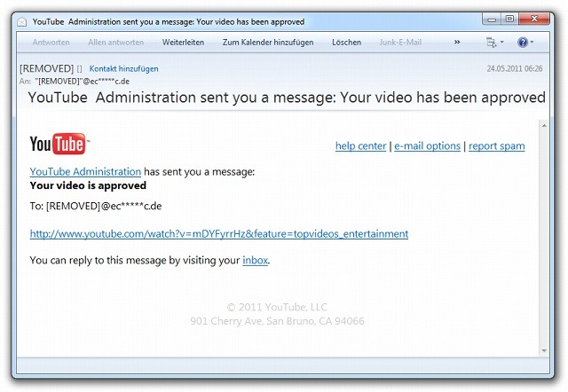This screenshot has width=568, height=392.
Task: Click the scrollbar down arrow
Action: pos(544,350)
